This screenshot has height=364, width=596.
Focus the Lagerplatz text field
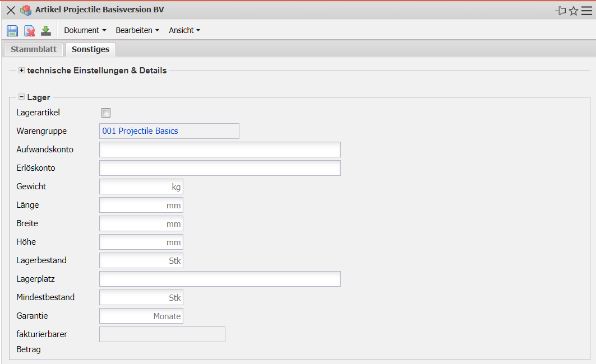pos(220,279)
